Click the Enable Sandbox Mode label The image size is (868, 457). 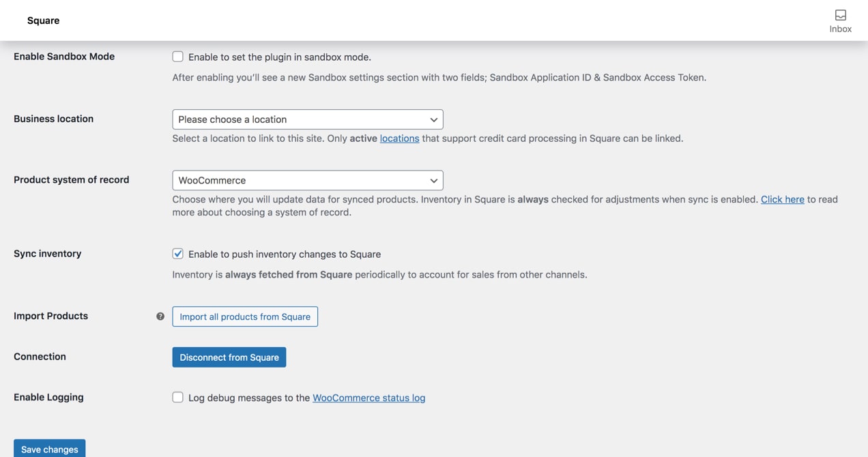pos(64,57)
